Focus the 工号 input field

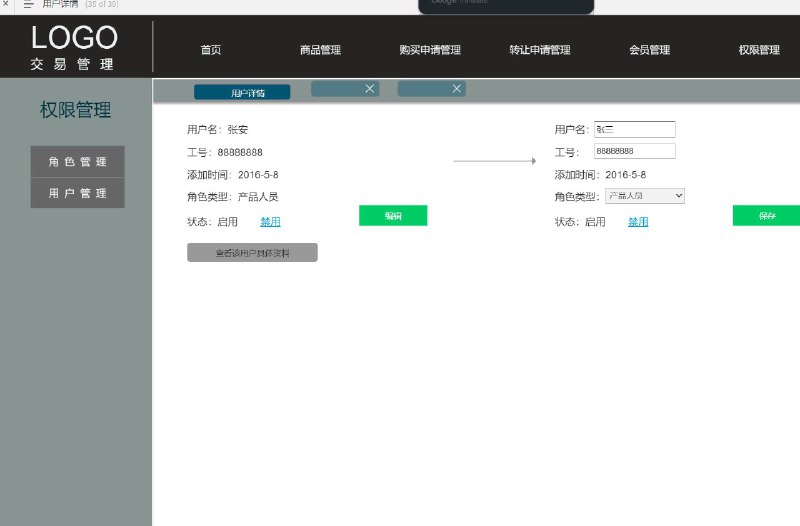tap(635, 151)
